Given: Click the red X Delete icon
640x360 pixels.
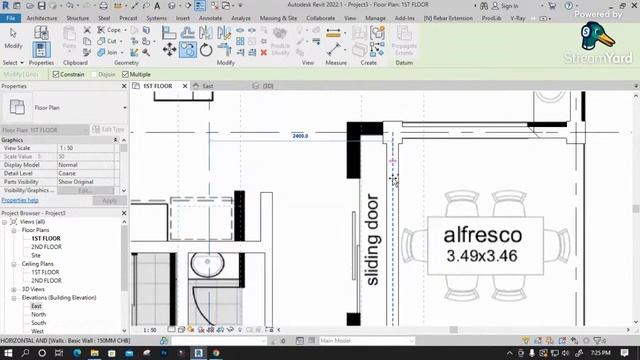Looking at the screenshot, I should pyautogui.click(x=264, y=52).
